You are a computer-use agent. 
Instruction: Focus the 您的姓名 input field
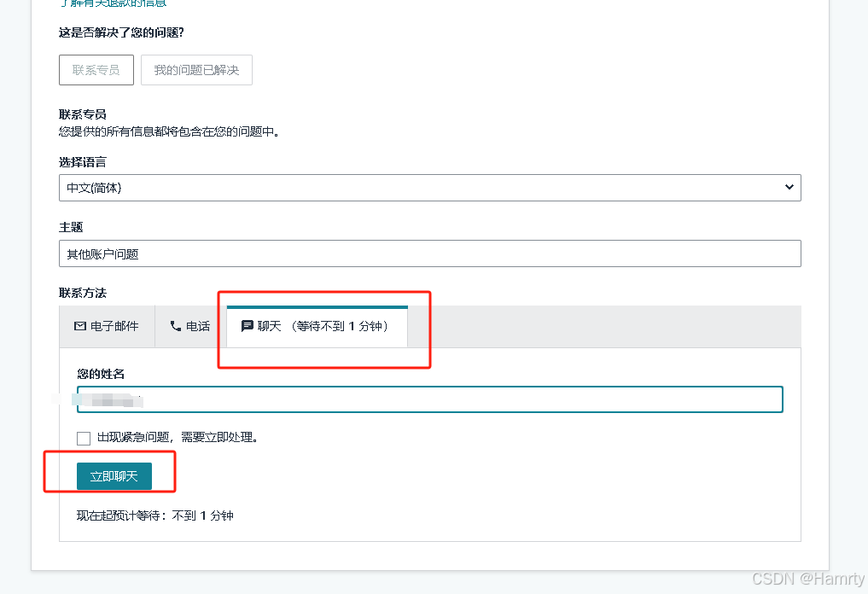(429, 399)
